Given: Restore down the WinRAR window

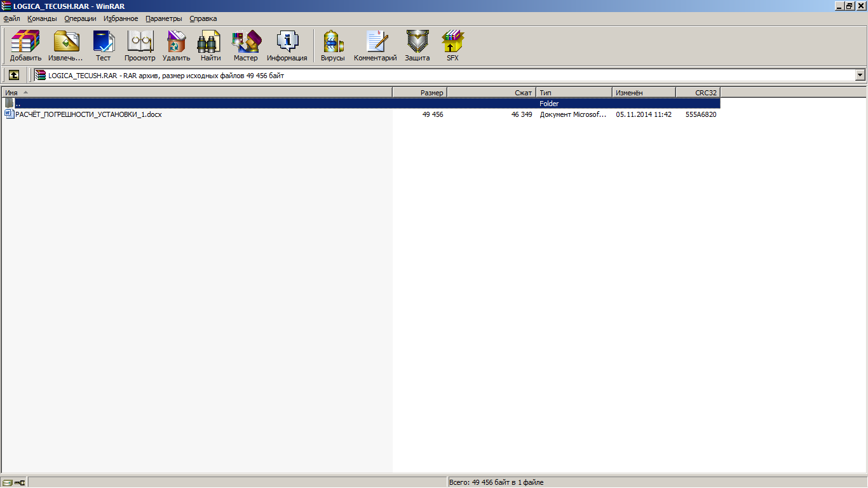Looking at the screenshot, I should (x=850, y=6).
